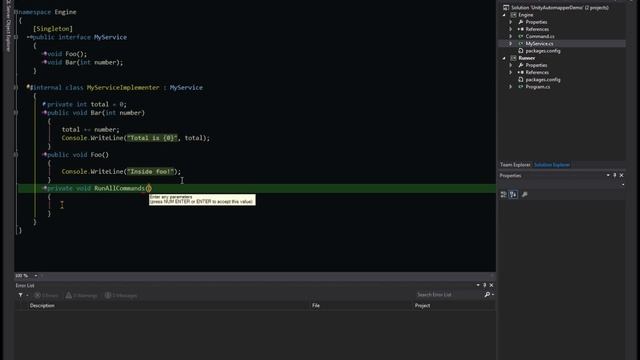Screen dimensions: 640x360
Task: Collapse the Bar method outlining toggle
Action: click(16, 113)
